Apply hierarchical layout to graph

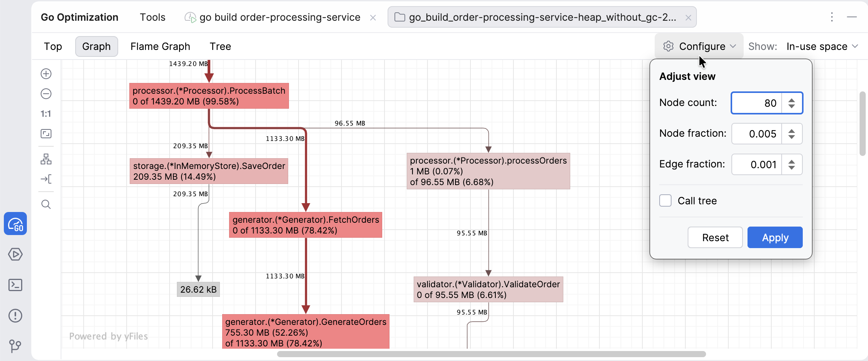pos(46,159)
